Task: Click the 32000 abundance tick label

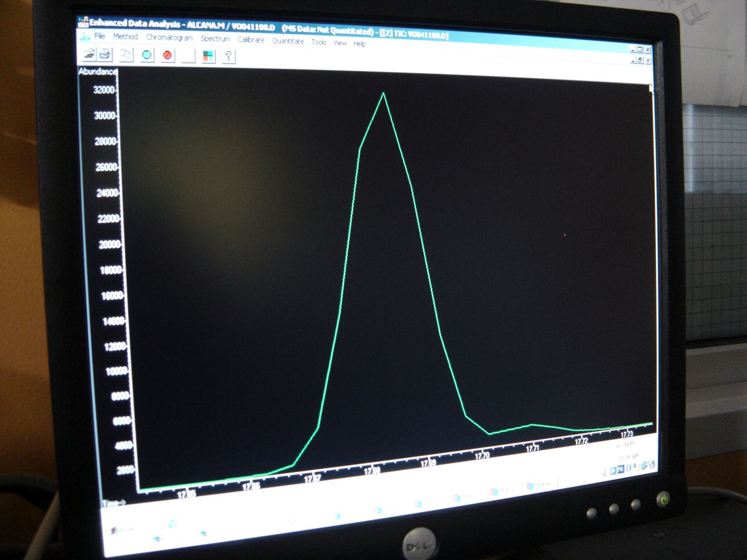Action: point(104,90)
